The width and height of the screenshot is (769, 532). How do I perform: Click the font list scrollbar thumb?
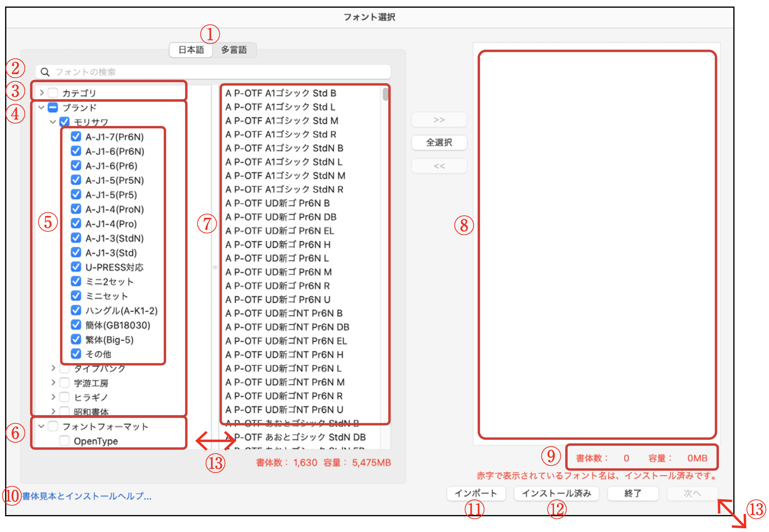385,94
